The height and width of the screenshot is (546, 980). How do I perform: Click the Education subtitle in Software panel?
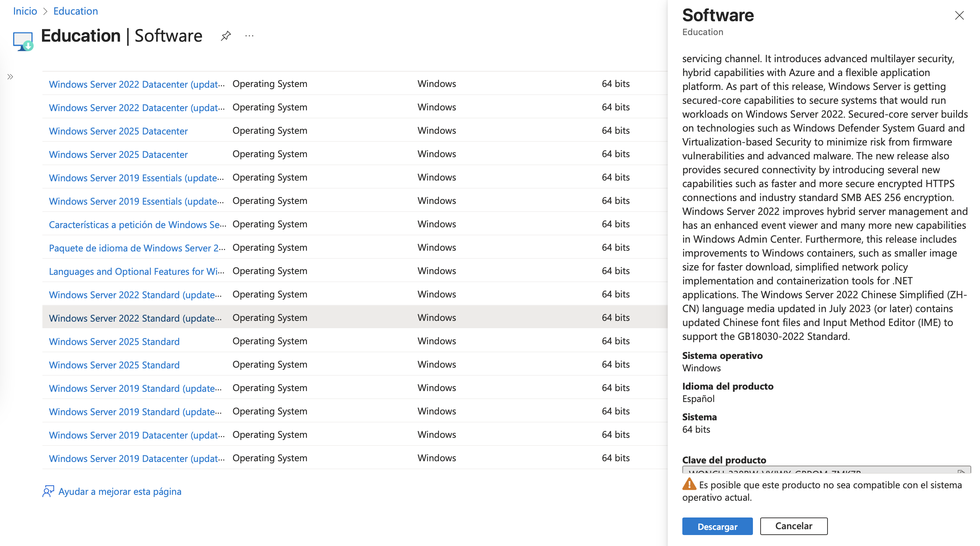[702, 32]
